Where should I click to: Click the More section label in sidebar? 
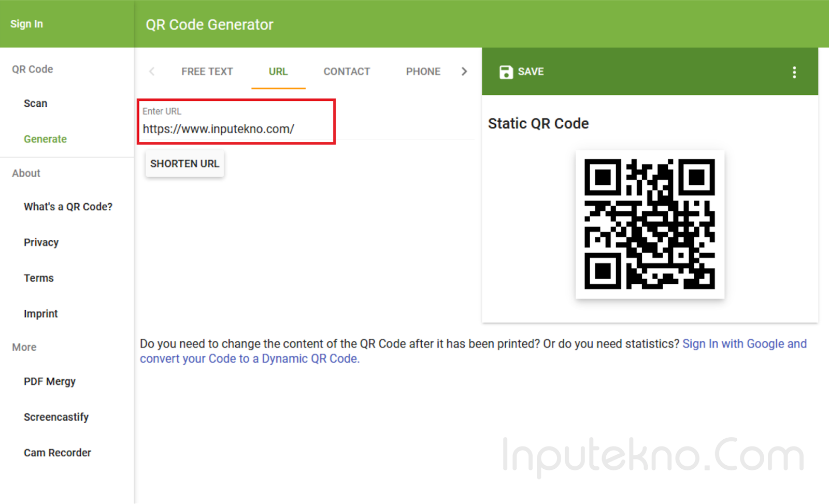(x=24, y=348)
